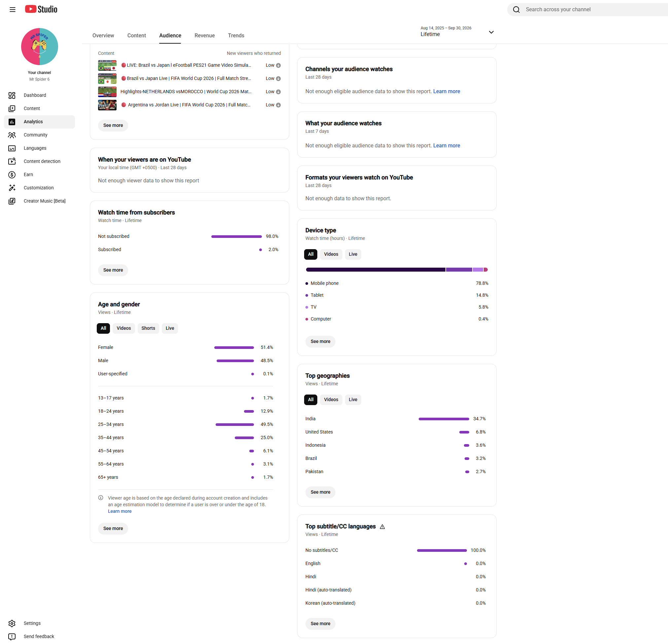Screen dimensions: 668x644
Task: Click See more under Top geographies
Action: point(320,492)
